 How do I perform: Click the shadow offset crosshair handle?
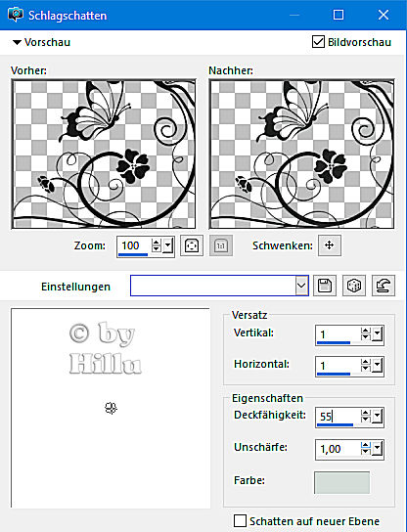click(111, 408)
